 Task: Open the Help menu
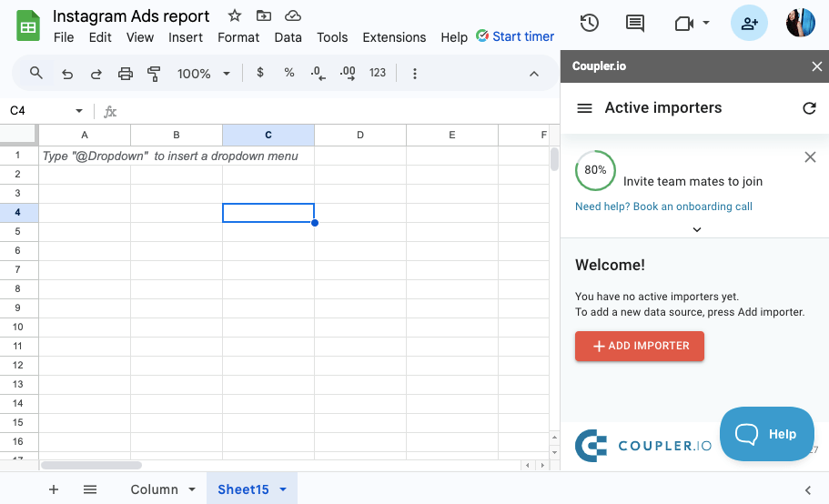click(x=453, y=37)
